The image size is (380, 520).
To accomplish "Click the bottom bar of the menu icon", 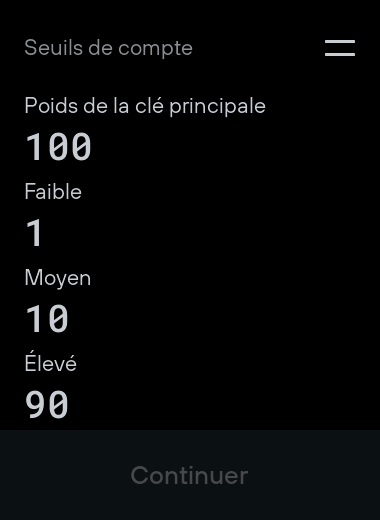I will coord(340,54).
